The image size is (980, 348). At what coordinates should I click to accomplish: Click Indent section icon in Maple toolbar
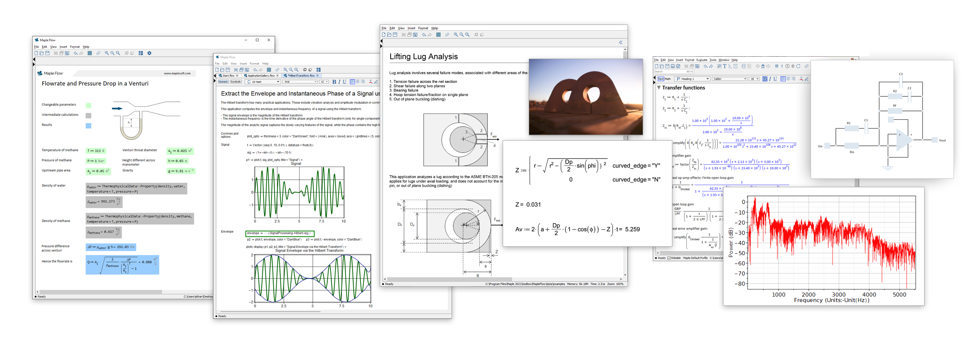pos(744,66)
